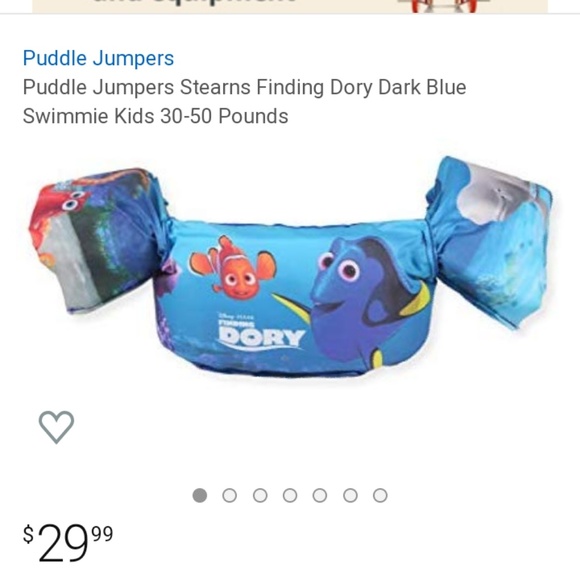Image resolution: width=580 pixels, height=580 pixels.
Task: Show the sixth product image via dot
Action: [350, 495]
